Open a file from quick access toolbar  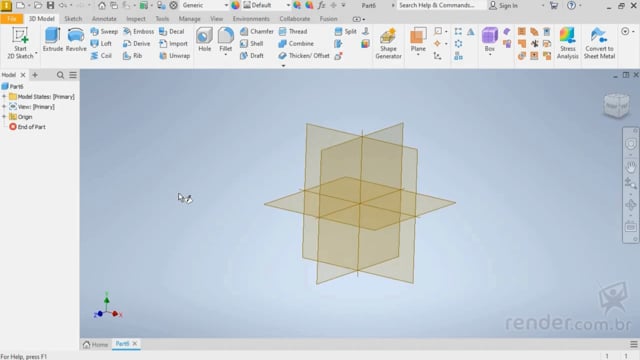[38, 5]
